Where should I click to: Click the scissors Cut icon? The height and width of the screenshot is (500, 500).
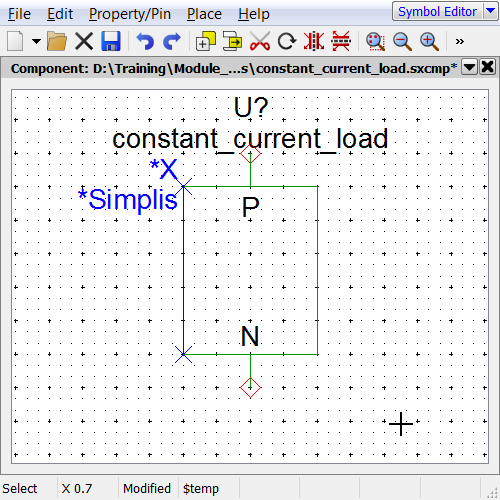click(260, 41)
